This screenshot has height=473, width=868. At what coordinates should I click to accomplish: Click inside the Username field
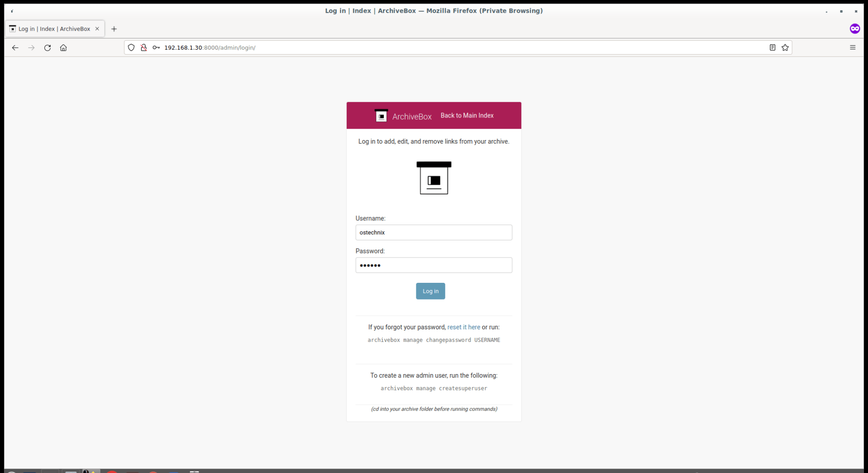pos(434,232)
